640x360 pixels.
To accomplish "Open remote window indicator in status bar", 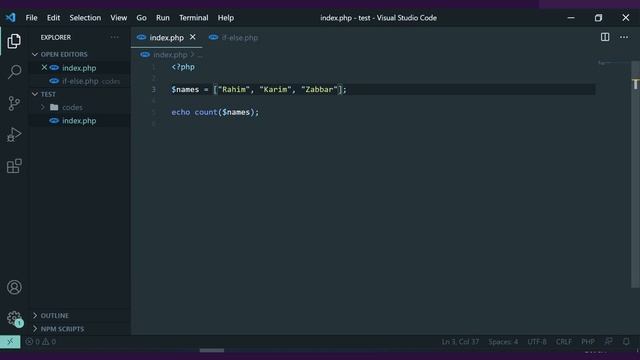I will (10, 342).
